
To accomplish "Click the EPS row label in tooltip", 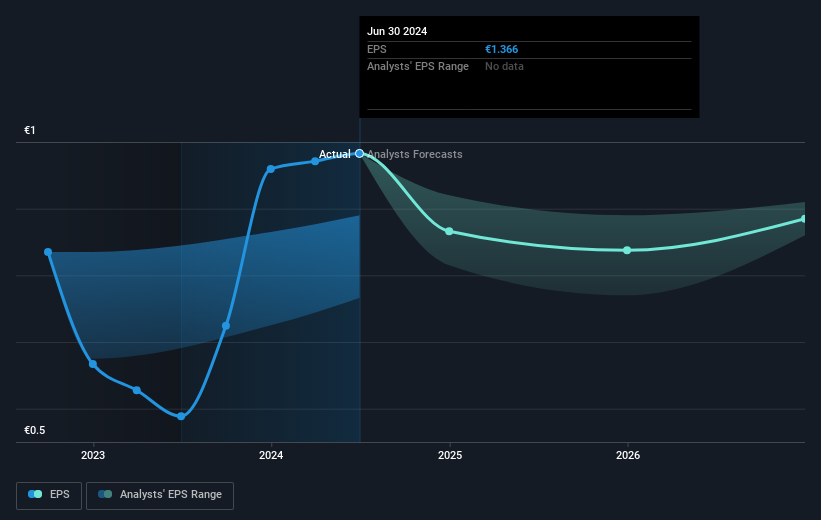I will (376, 49).
